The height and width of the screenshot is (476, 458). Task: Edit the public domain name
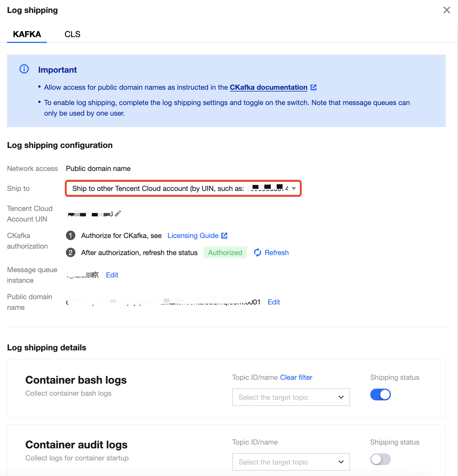(x=274, y=302)
